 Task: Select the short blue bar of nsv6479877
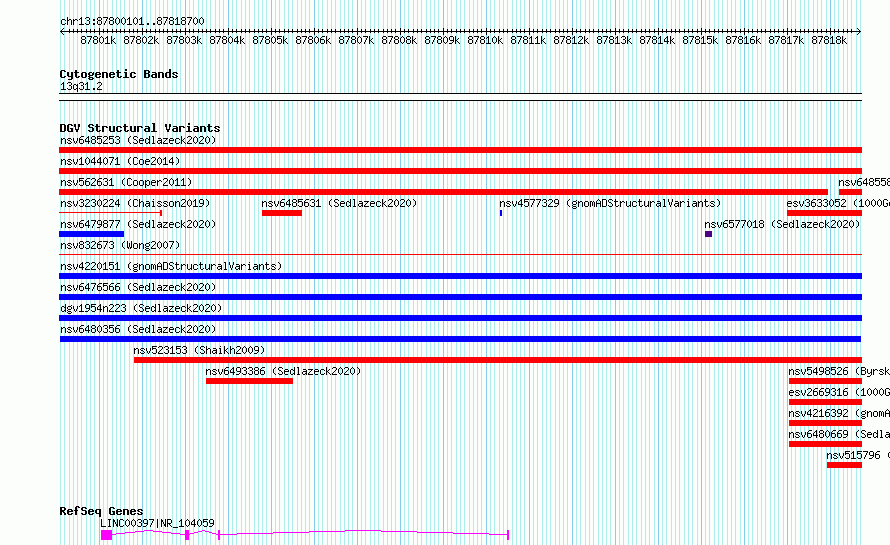[x=91, y=234]
